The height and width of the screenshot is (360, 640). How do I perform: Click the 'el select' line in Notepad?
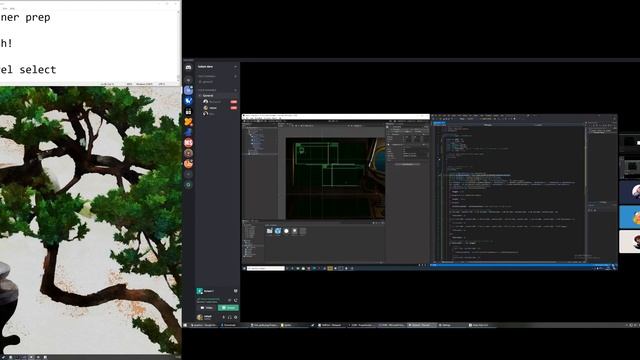pos(28,69)
